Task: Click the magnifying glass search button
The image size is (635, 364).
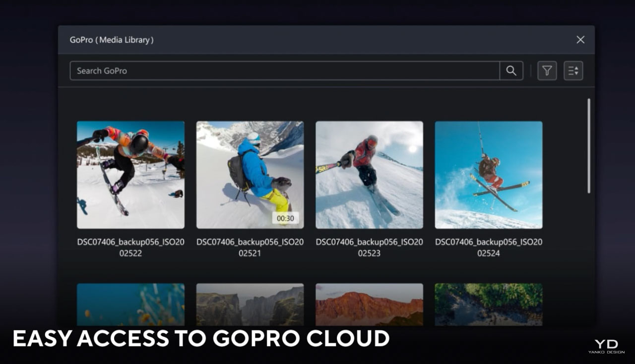Action: (x=511, y=71)
